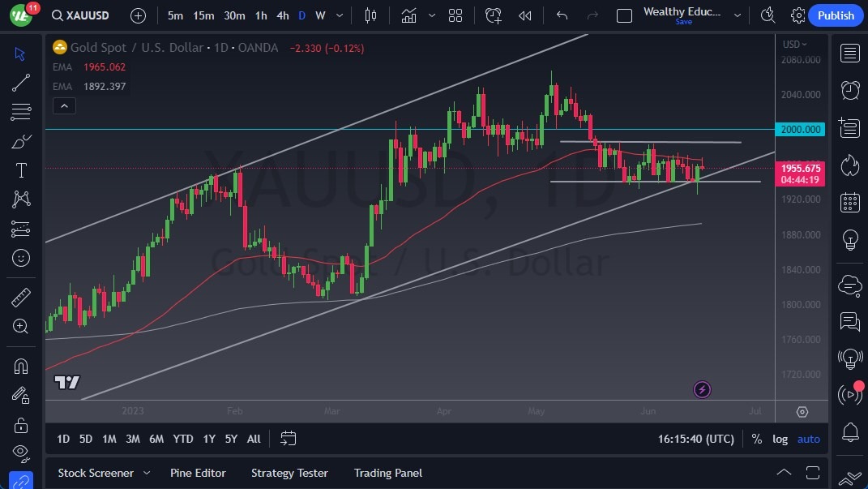Select the 1D date range
868x489 pixels.
(x=63, y=439)
